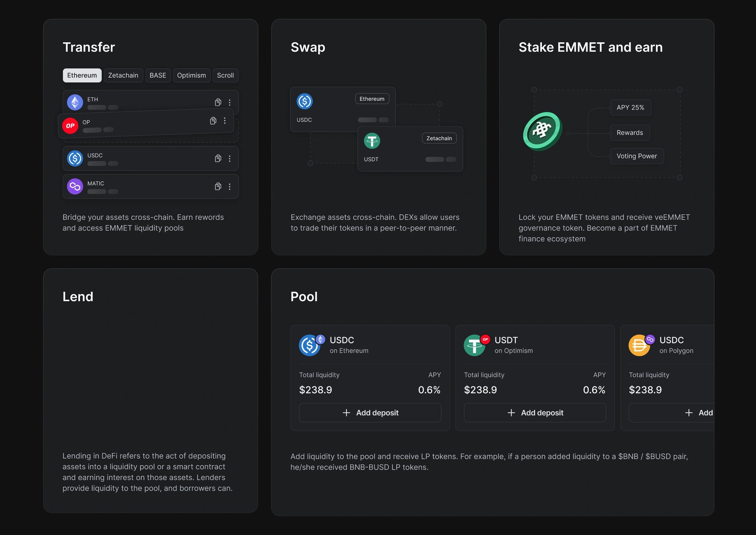Click the MATIC copy icon
Screen dimensions: 756x535
click(218, 186)
